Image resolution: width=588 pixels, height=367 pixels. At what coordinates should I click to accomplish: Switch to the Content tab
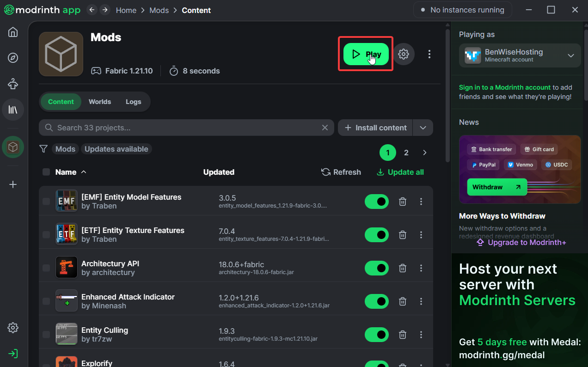point(61,102)
